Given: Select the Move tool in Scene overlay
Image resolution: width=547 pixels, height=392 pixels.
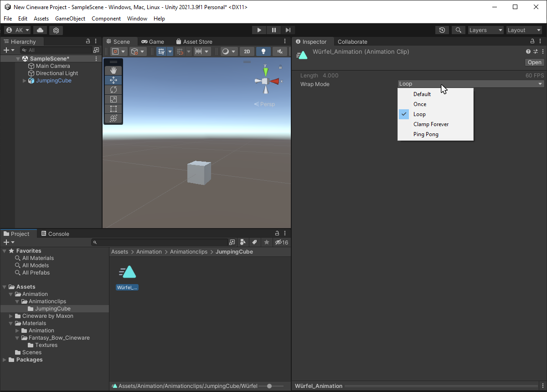Looking at the screenshot, I should pos(114,80).
